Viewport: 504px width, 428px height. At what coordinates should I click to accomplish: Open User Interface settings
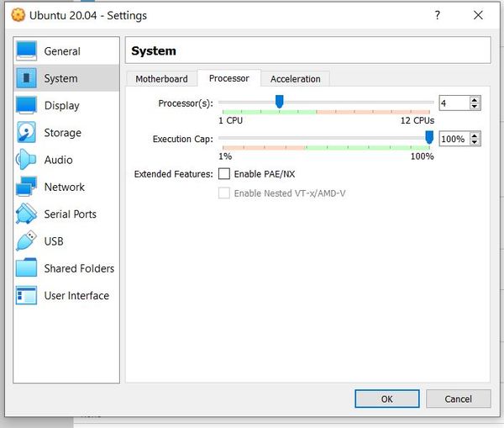[66, 295]
